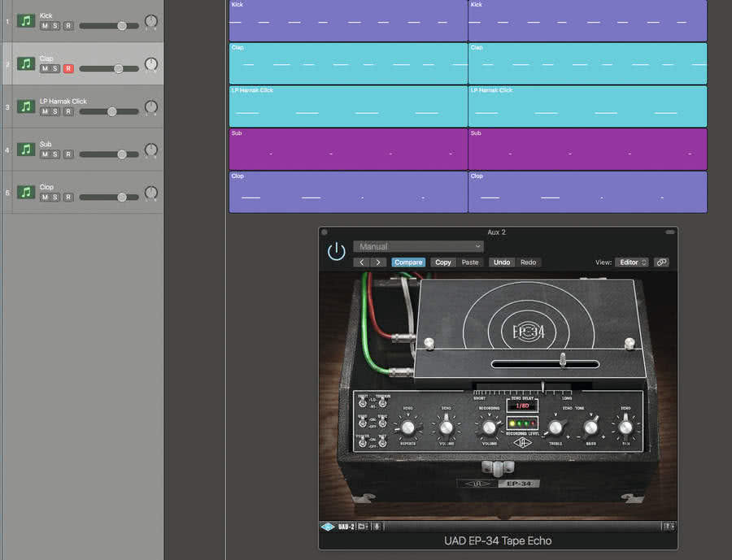
Task: Click the Kick track pan knob
Action: (x=150, y=21)
